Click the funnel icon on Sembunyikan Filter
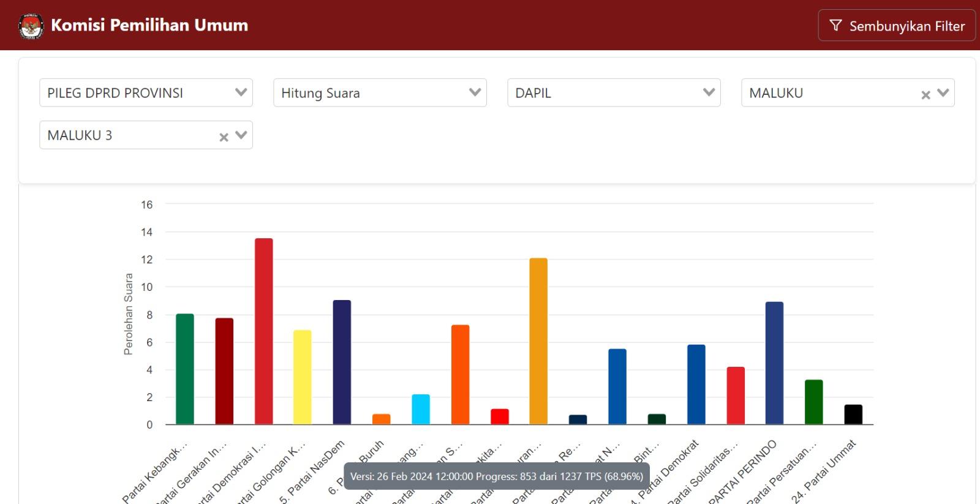Viewport: 980px width, 504px height. coord(835,25)
